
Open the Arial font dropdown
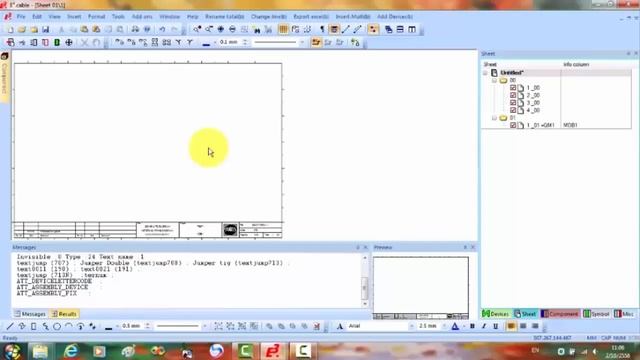pos(411,326)
